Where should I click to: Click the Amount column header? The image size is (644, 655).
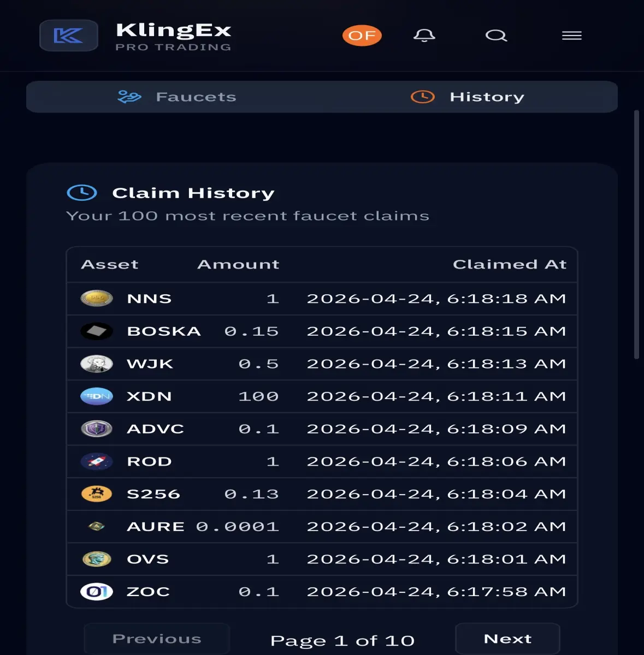pos(238,265)
